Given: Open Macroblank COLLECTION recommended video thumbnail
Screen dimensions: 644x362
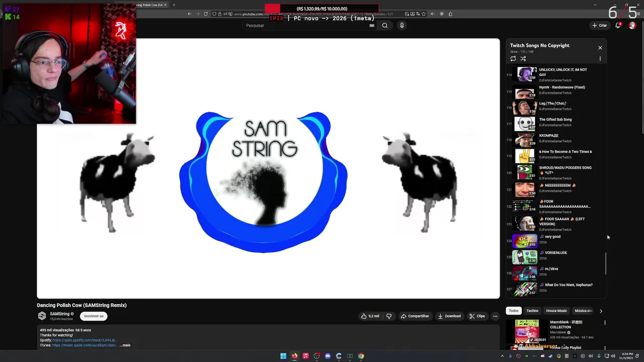Looking at the screenshot, I should pos(527,331).
